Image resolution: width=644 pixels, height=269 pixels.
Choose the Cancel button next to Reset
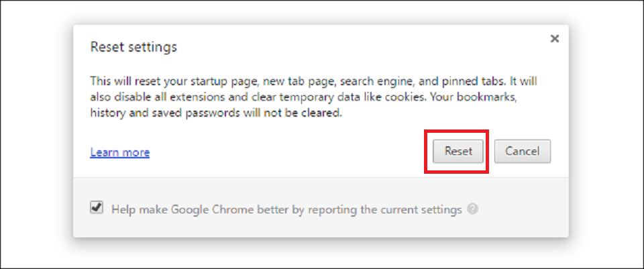coord(523,152)
